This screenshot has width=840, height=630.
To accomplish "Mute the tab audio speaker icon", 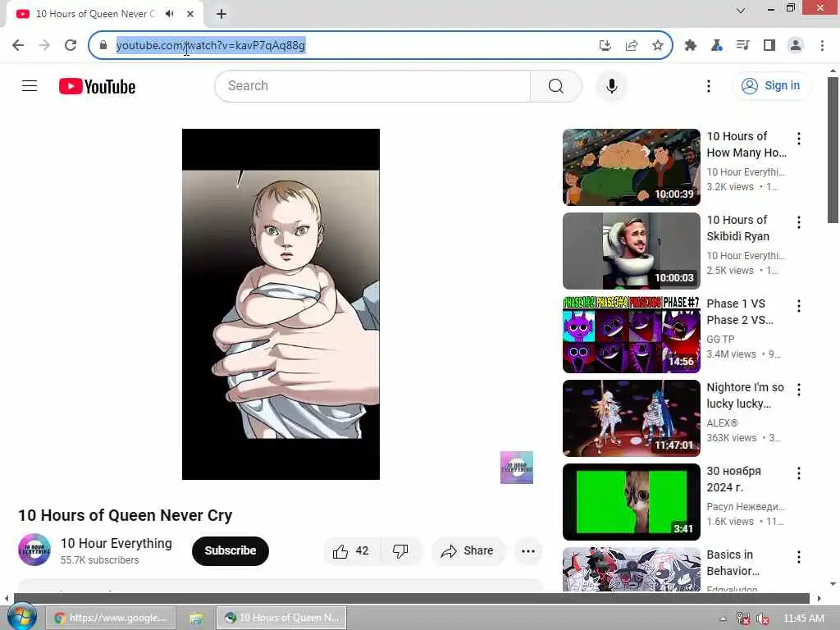I will pos(170,14).
